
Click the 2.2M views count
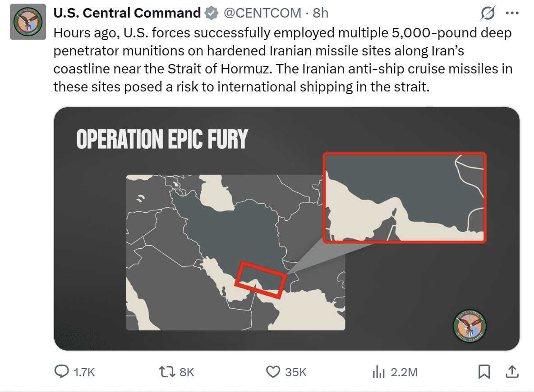404,372
